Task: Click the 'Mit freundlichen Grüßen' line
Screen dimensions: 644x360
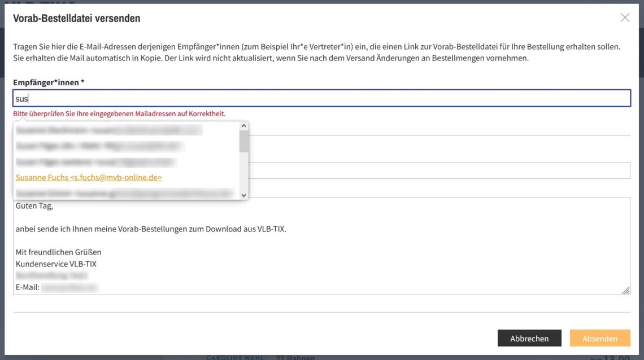Action: click(58, 252)
